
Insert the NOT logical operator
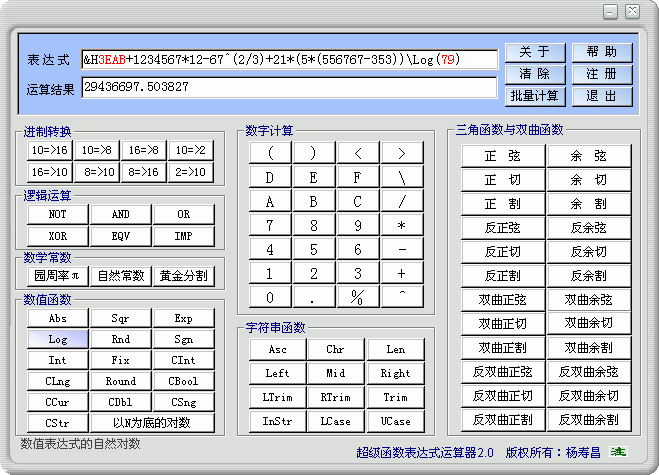58,214
